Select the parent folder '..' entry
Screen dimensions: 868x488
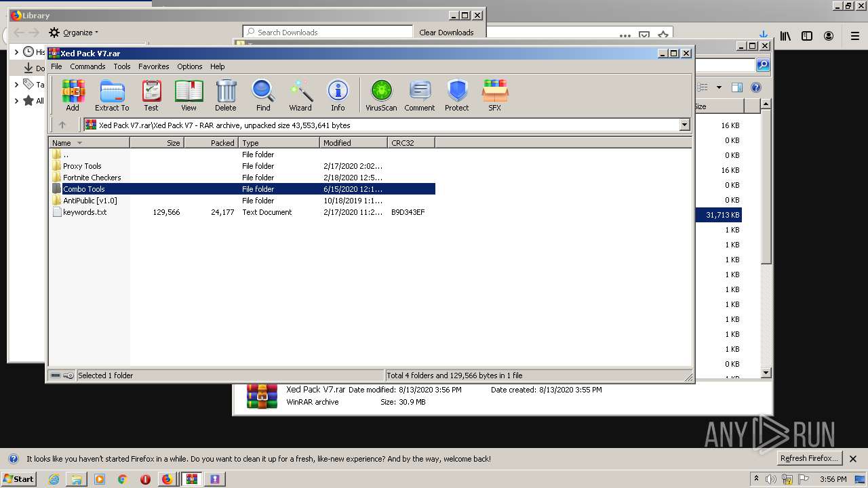(x=66, y=155)
